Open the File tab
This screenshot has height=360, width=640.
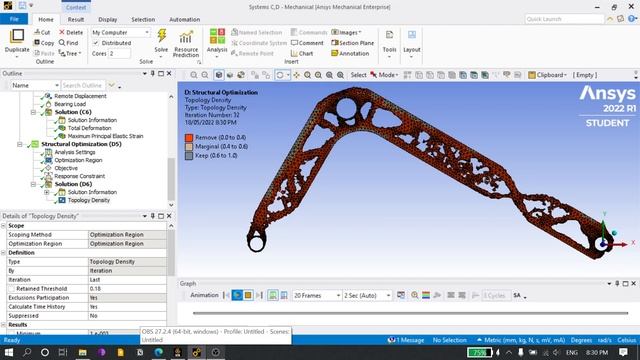(x=14, y=19)
